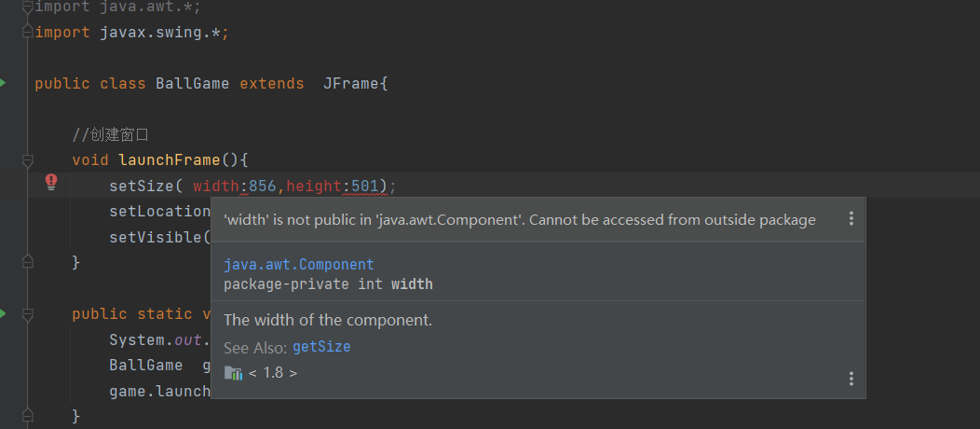The width and height of the screenshot is (980, 429).
Task: Click the import javax.swing line
Action: click(x=132, y=33)
